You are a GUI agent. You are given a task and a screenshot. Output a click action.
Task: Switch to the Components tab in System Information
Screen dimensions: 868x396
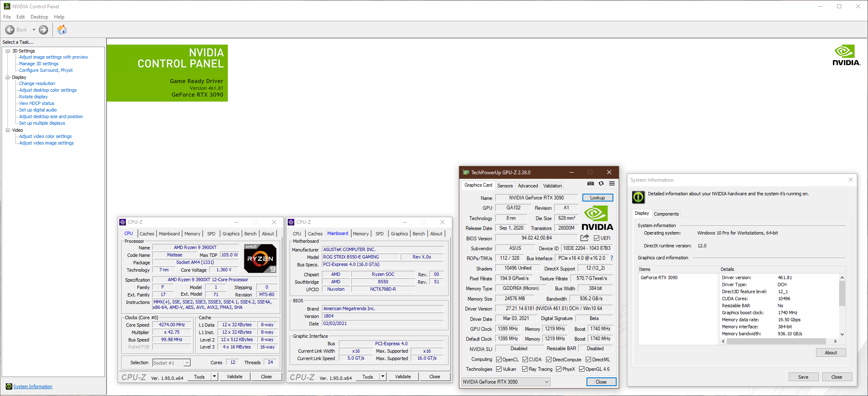coord(666,214)
